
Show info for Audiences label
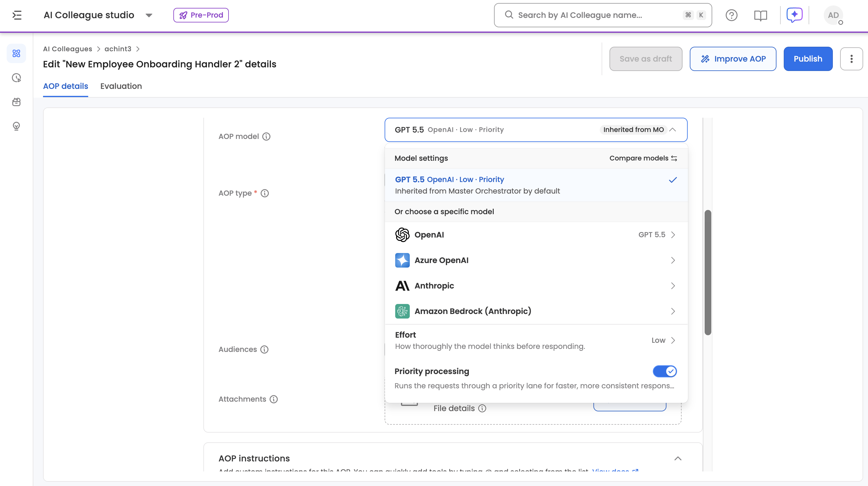(265, 349)
